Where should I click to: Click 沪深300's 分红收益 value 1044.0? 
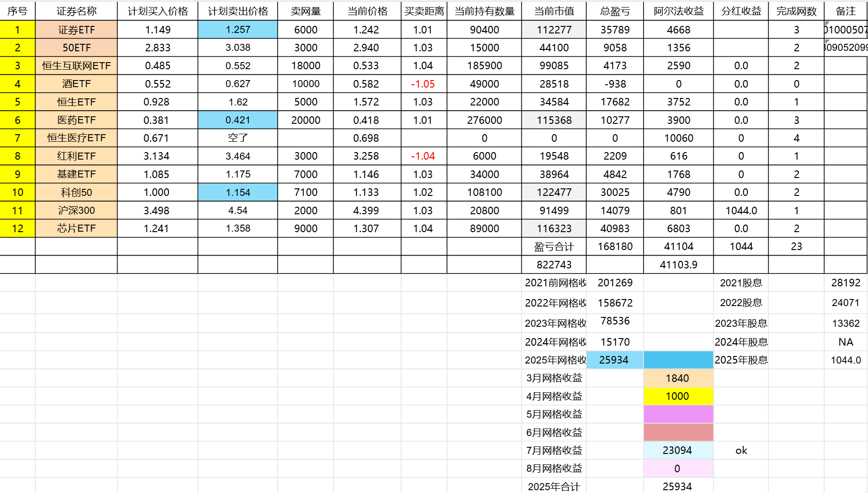[741, 210]
